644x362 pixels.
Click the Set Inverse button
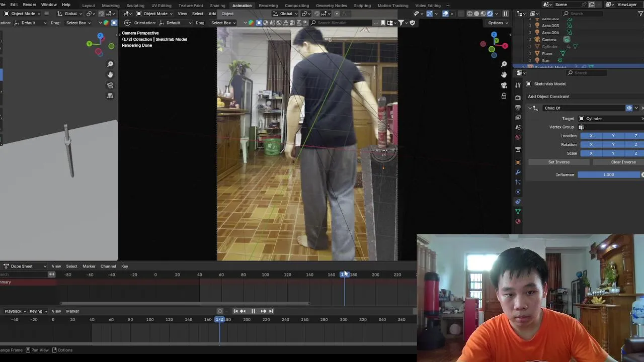pyautogui.click(x=559, y=162)
